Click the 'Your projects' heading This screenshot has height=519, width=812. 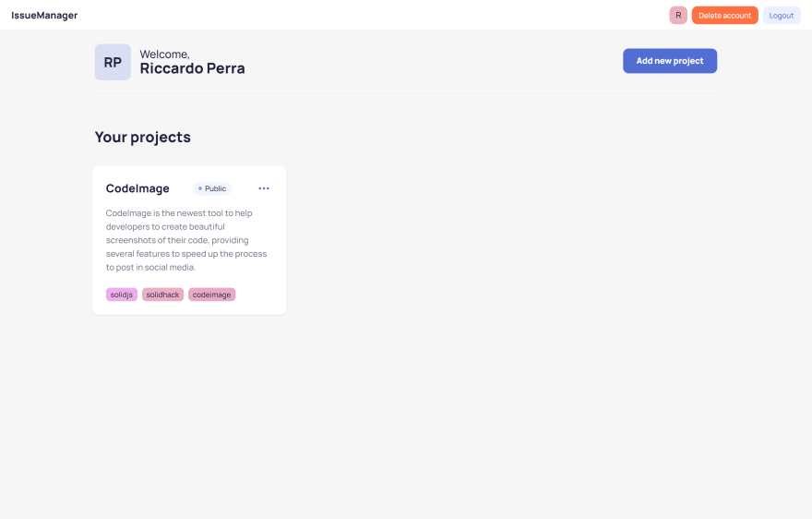tap(143, 137)
